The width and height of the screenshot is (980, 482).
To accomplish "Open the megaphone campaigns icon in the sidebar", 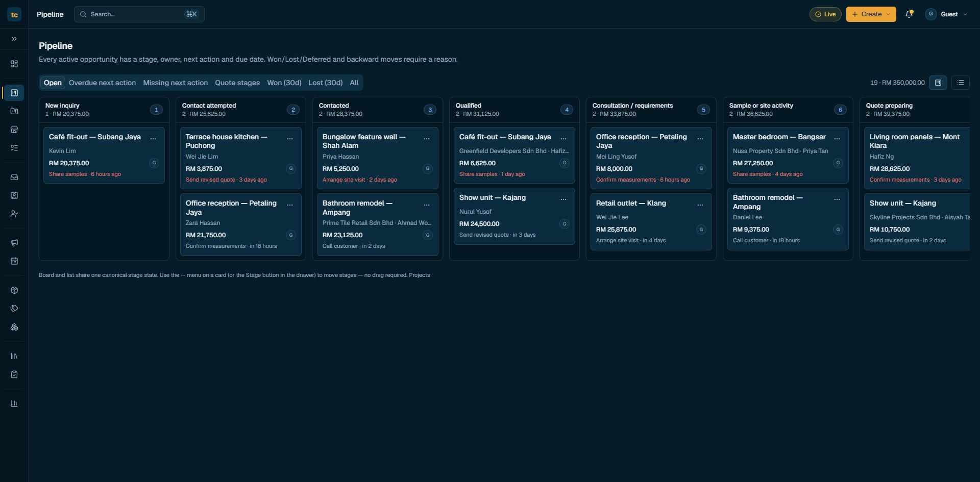I will [x=14, y=243].
